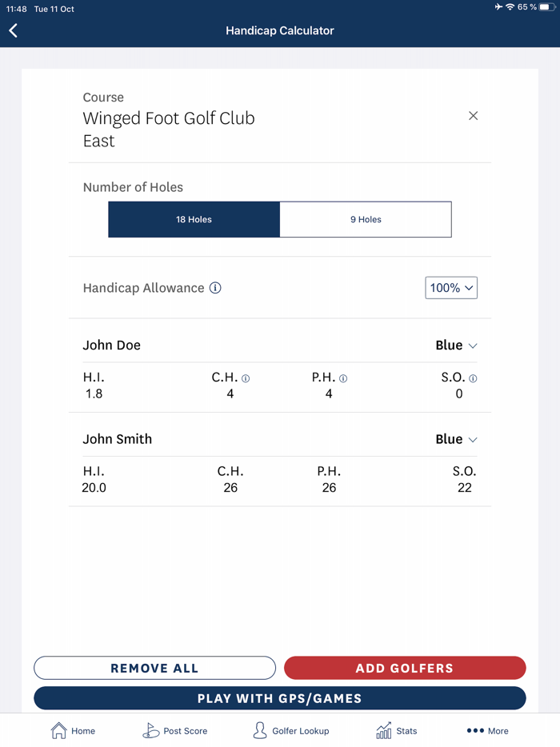Change John Smith's Blue tee selection
Viewport: 560px width, 747px height.
click(x=456, y=439)
